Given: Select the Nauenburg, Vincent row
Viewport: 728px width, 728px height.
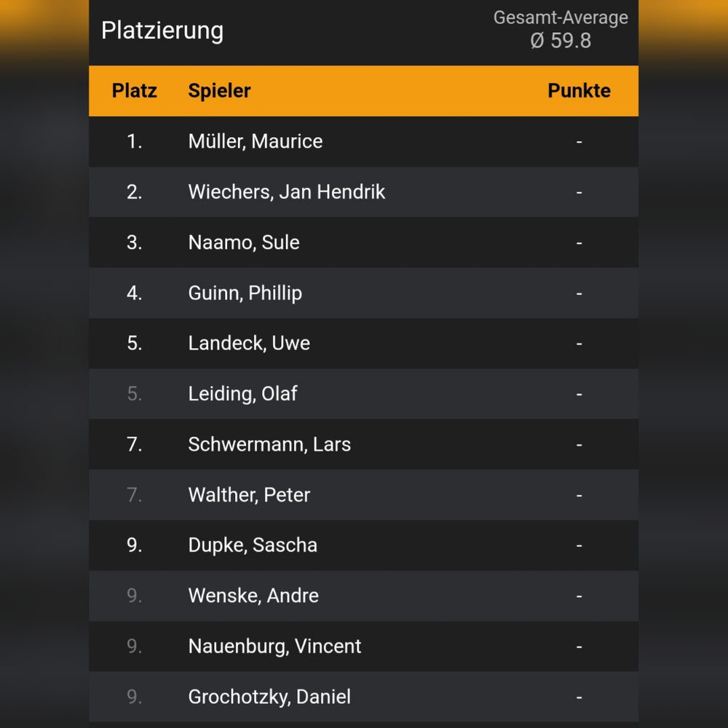Looking at the screenshot, I should 363,646.
